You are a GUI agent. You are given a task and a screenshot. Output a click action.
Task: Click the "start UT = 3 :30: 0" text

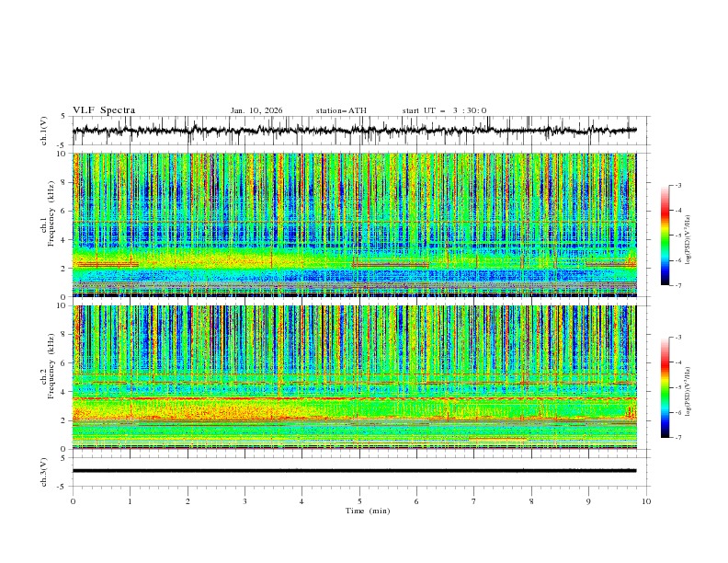[444, 110]
